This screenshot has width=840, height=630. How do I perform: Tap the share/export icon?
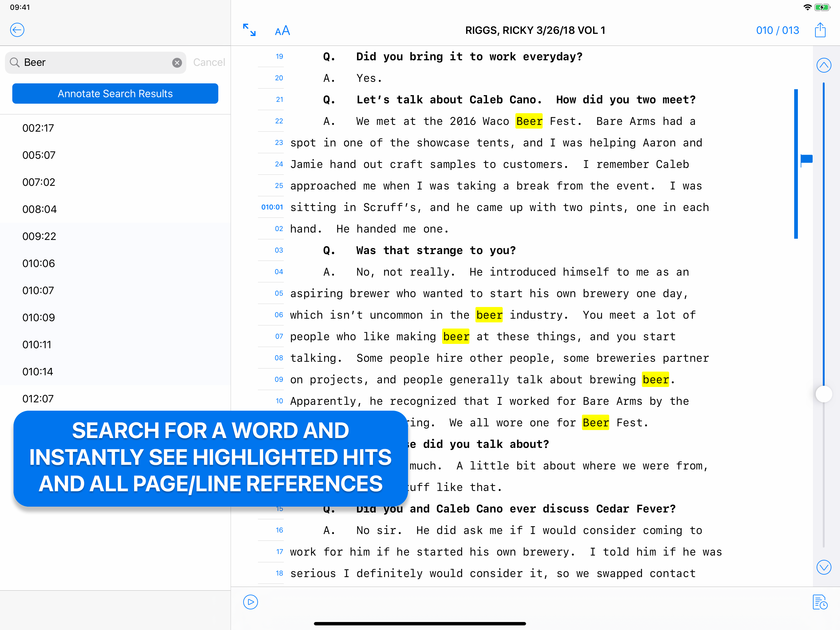pyautogui.click(x=820, y=30)
